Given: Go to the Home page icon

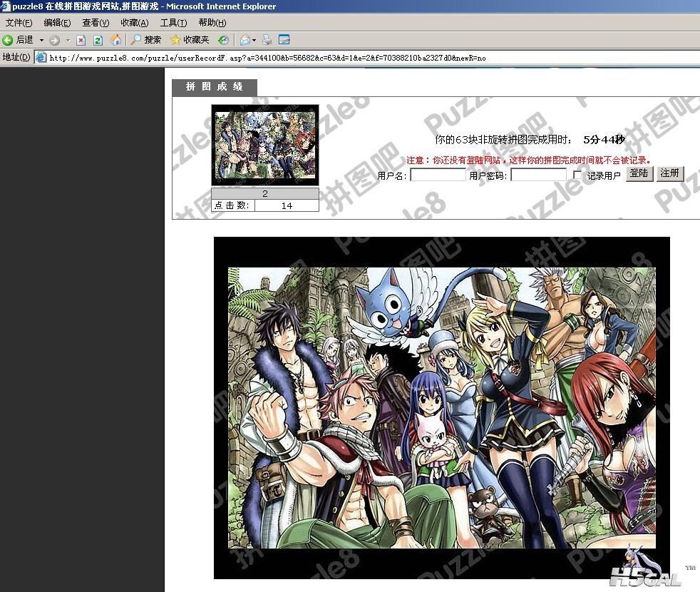Looking at the screenshot, I should click(115, 40).
